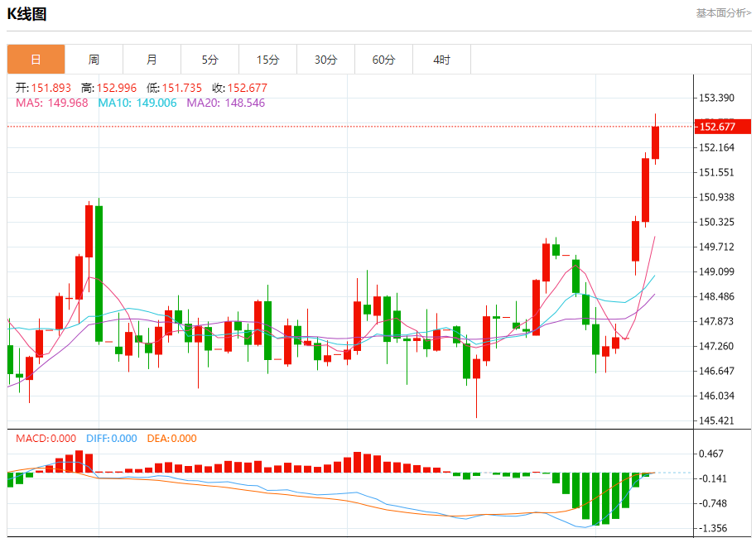Click the 153.390 price axis label
This screenshot has height=538, width=756.
coord(716,98)
